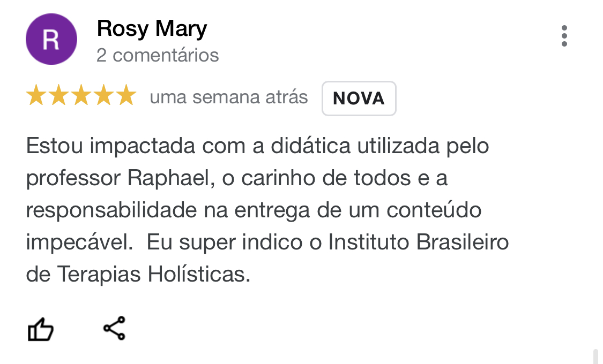Click the fourth rating star
The height and width of the screenshot is (364, 603).
click(x=104, y=96)
